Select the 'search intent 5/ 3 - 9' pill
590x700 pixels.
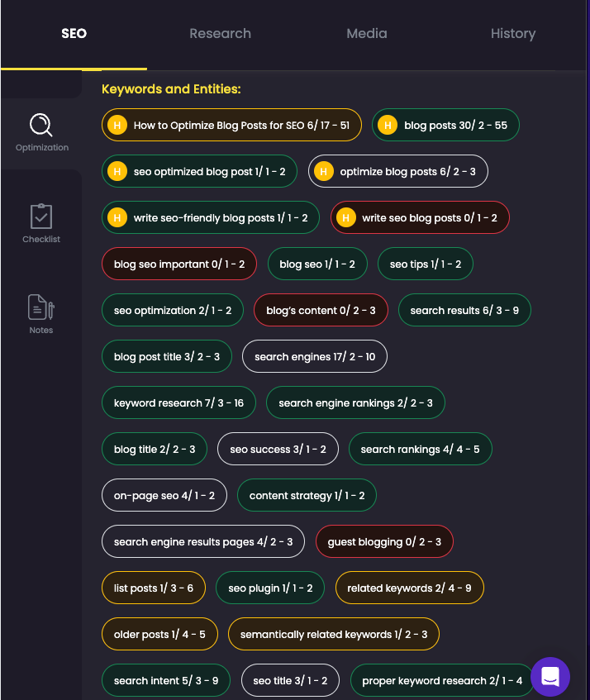pyautogui.click(x=166, y=680)
